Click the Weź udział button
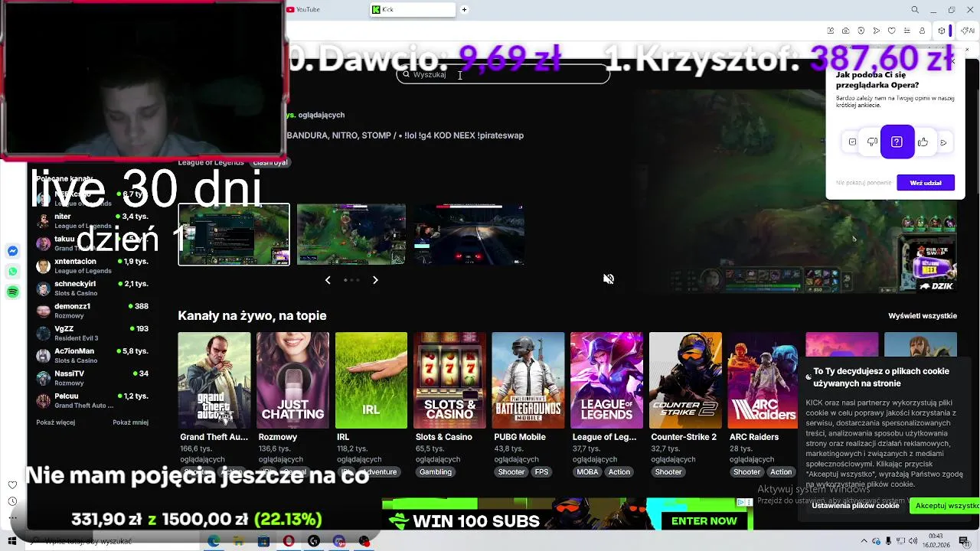This screenshot has height=551, width=980. (926, 183)
